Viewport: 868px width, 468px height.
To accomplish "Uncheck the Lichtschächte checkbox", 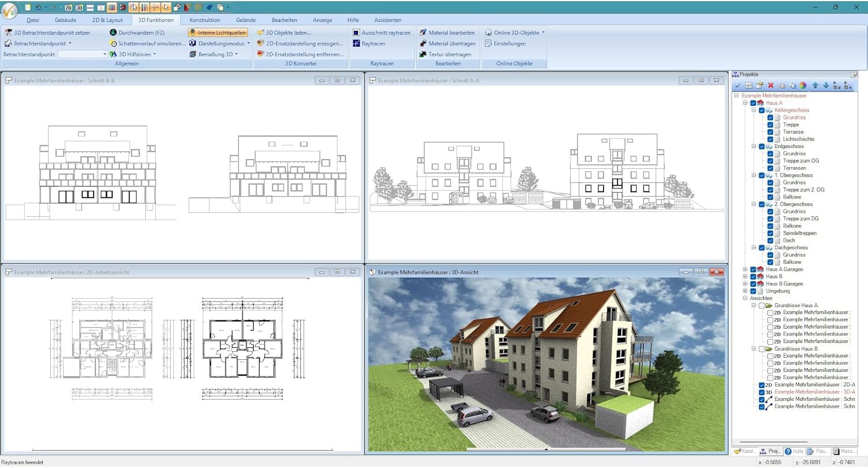I will (770, 139).
